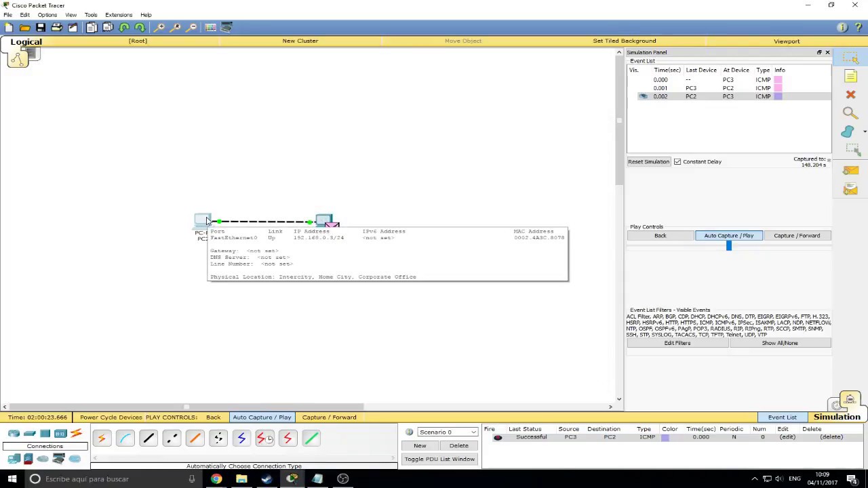This screenshot has height=488, width=868.
Task: Select the red X Delete tool
Action: tap(850, 95)
